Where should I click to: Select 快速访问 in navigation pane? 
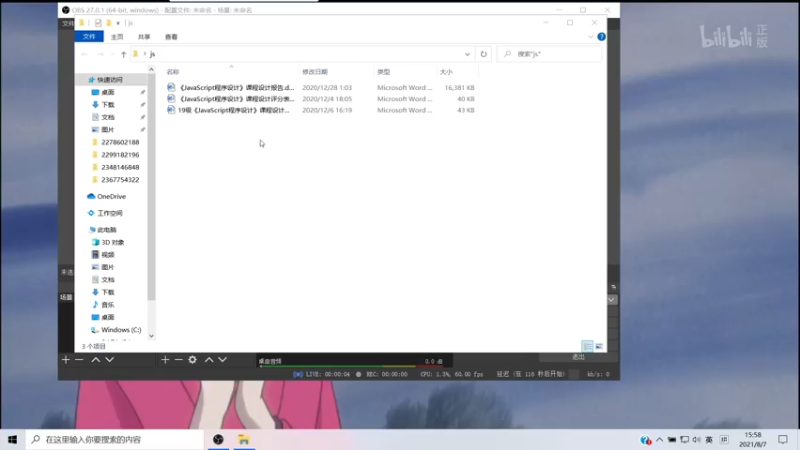(x=110, y=80)
